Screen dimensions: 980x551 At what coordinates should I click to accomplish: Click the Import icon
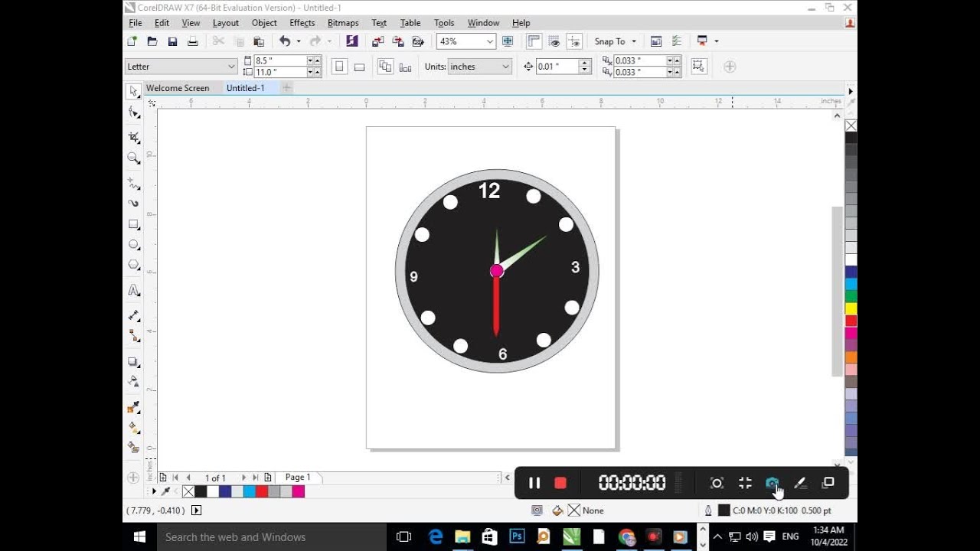[x=377, y=41]
